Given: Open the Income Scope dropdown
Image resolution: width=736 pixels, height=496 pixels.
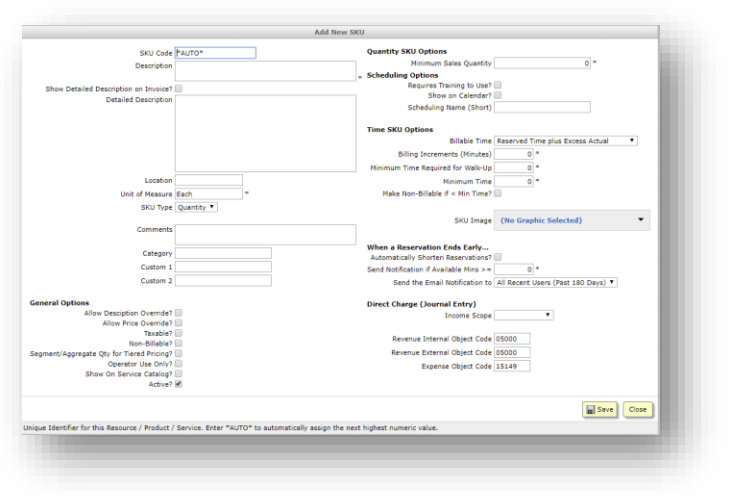Looking at the screenshot, I should pyautogui.click(x=524, y=315).
